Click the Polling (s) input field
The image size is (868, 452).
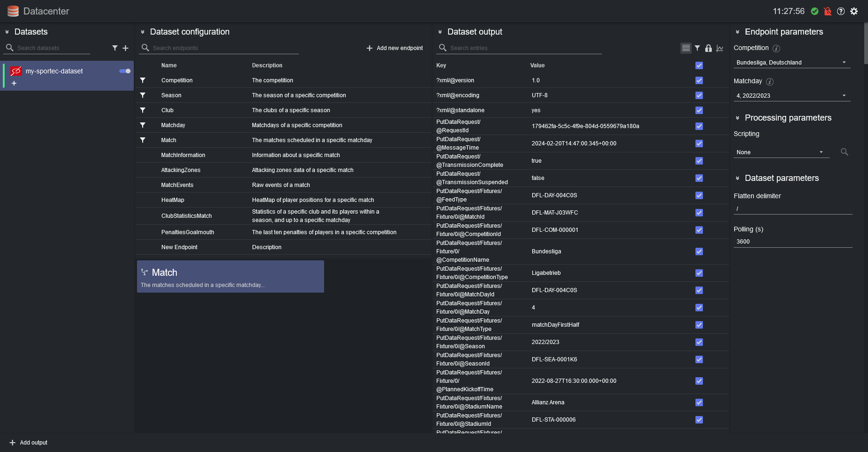[792, 242]
